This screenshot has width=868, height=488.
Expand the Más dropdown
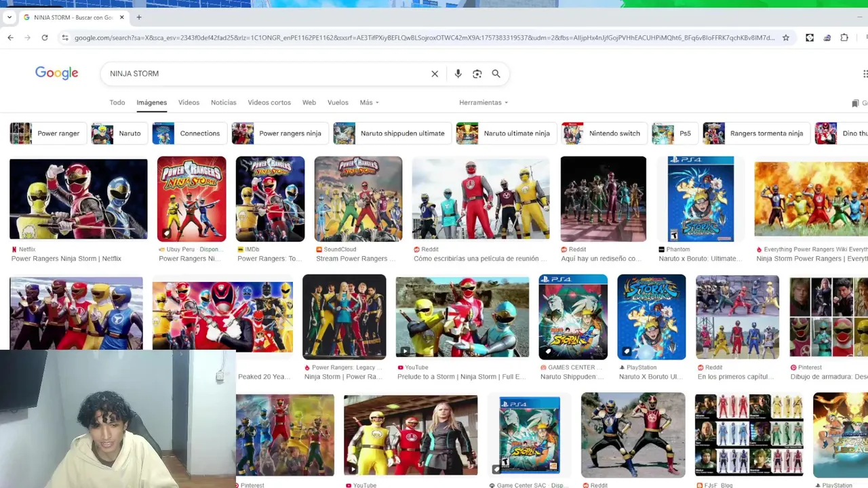[370, 102]
